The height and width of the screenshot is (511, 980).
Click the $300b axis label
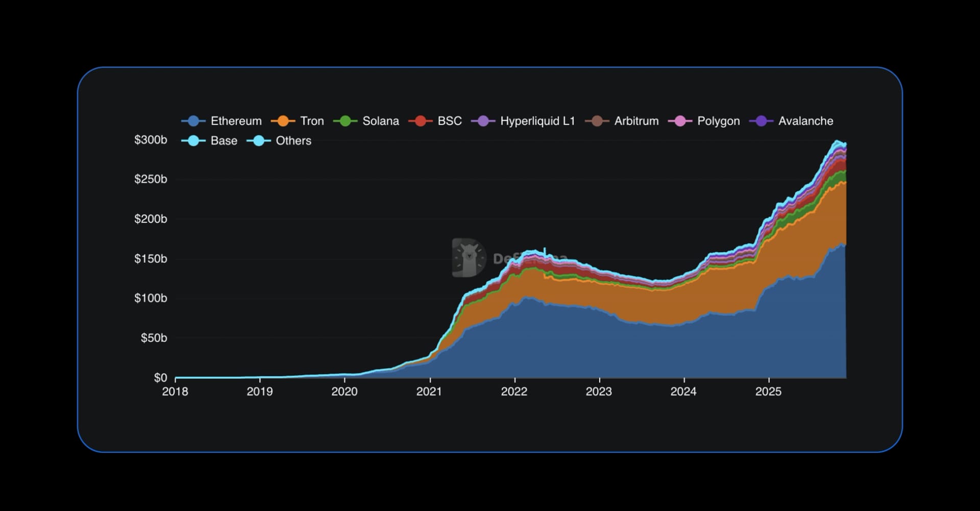point(150,139)
